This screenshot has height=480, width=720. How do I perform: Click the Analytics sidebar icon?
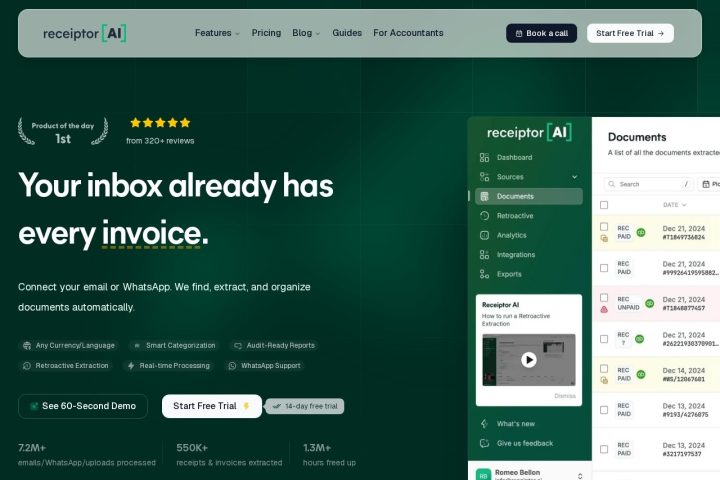click(484, 235)
